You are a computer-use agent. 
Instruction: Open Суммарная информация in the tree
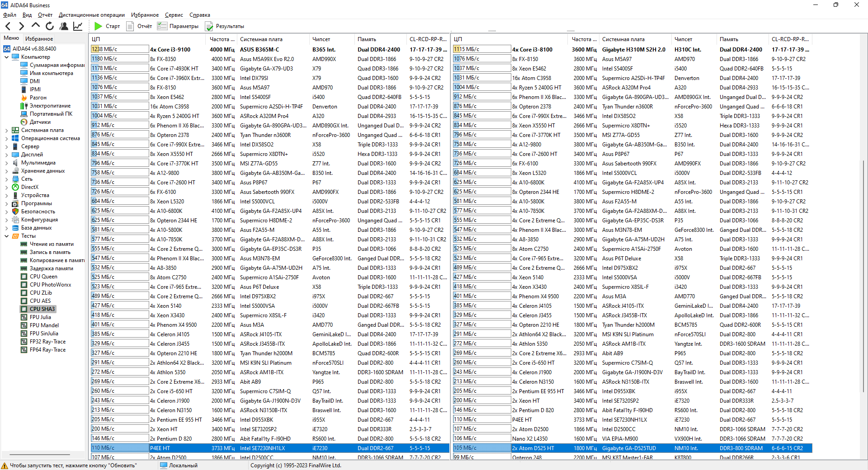click(x=52, y=65)
